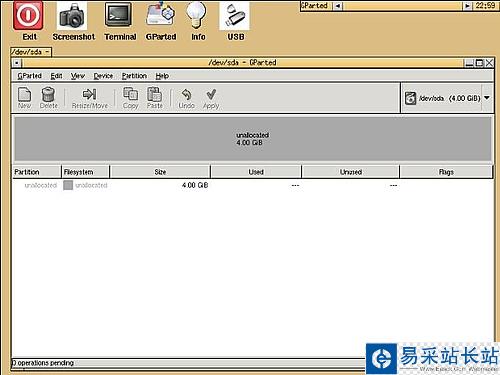This screenshot has height=375, width=500.
Task: Click the Filesystem column header
Action: pyautogui.click(x=86, y=172)
